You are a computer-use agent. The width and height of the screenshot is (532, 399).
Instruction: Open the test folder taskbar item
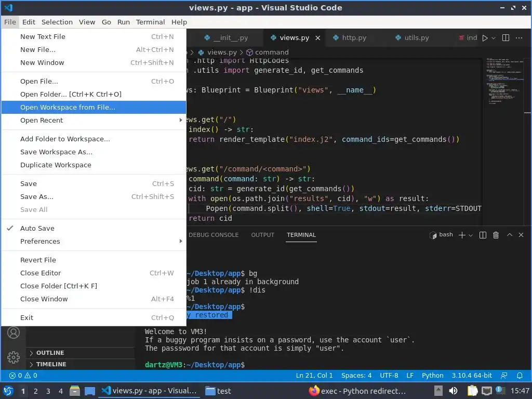[x=219, y=391]
